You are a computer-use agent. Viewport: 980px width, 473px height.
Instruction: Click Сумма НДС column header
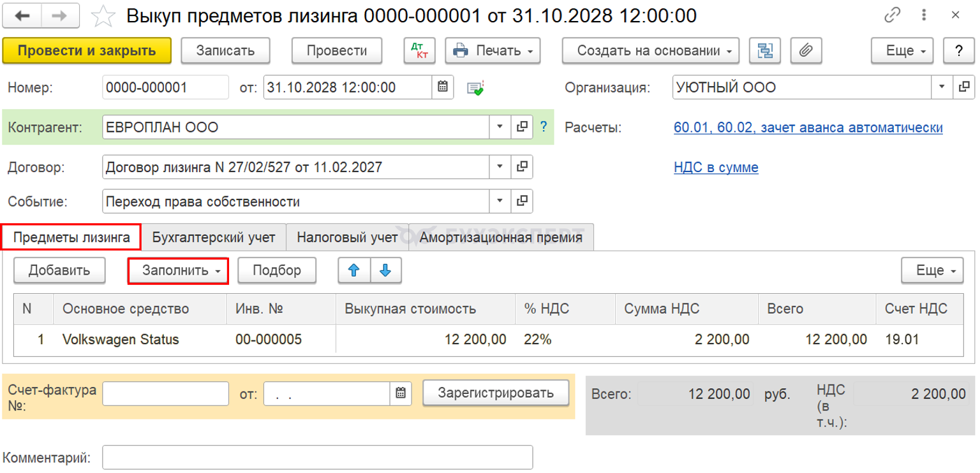[x=687, y=309]
